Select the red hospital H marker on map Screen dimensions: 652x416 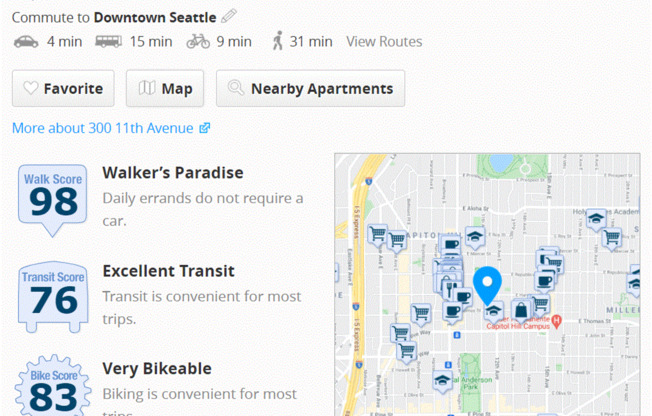coord(558,321)
